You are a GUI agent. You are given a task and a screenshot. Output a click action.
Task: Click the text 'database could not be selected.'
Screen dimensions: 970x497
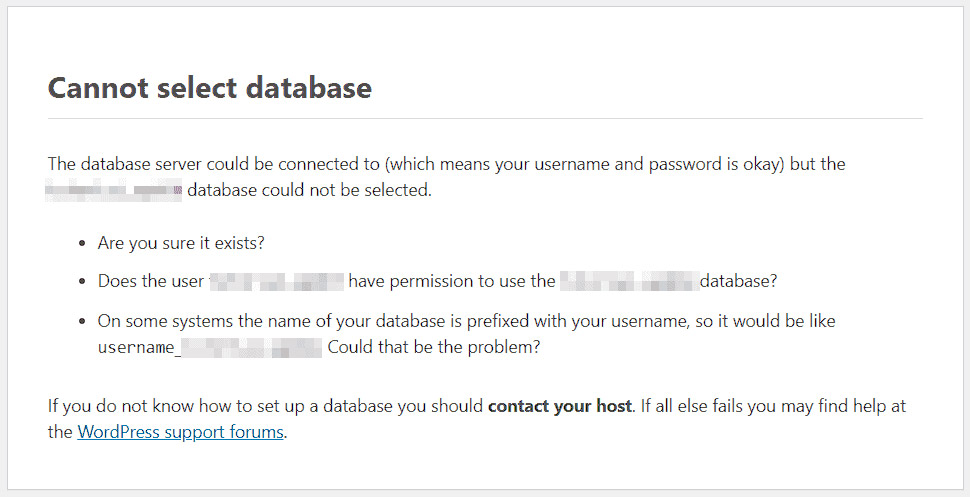tap(309, 190)
